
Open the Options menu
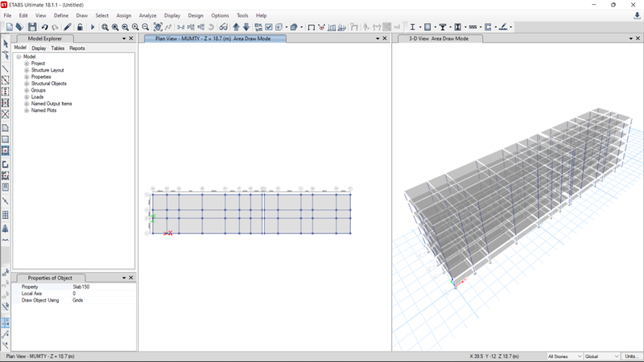220,15
